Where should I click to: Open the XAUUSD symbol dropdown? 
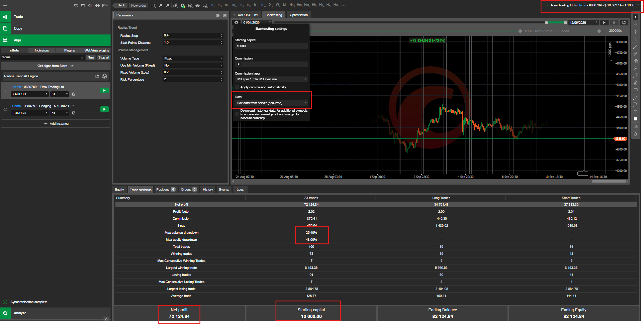30,94
